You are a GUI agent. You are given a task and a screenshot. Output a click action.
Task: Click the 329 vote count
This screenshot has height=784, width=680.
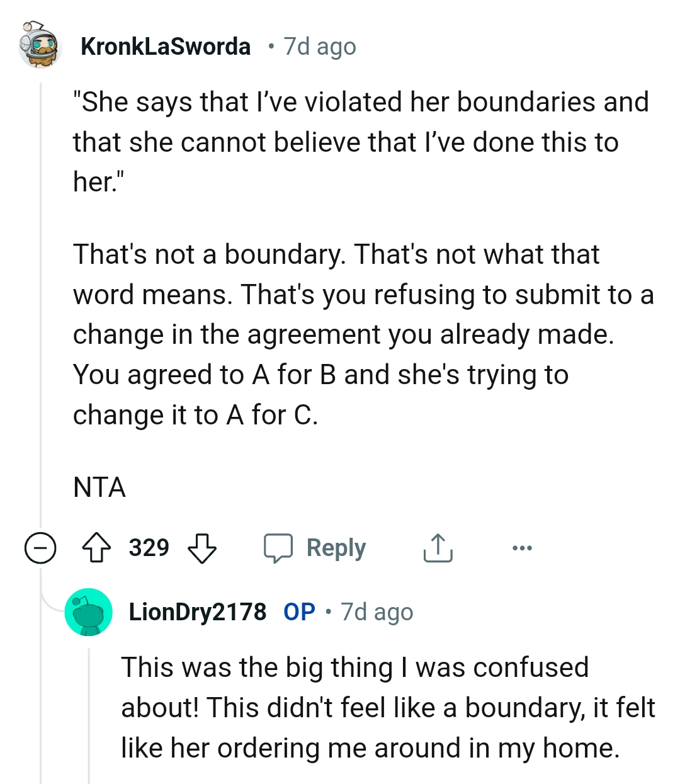click(148, 547)
